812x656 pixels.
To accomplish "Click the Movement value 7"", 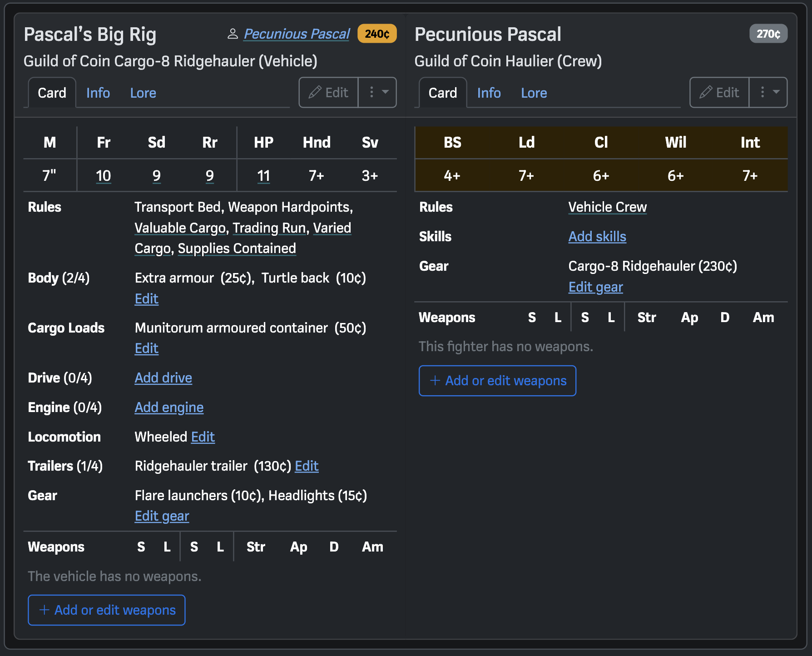I will tap(50, 176).
